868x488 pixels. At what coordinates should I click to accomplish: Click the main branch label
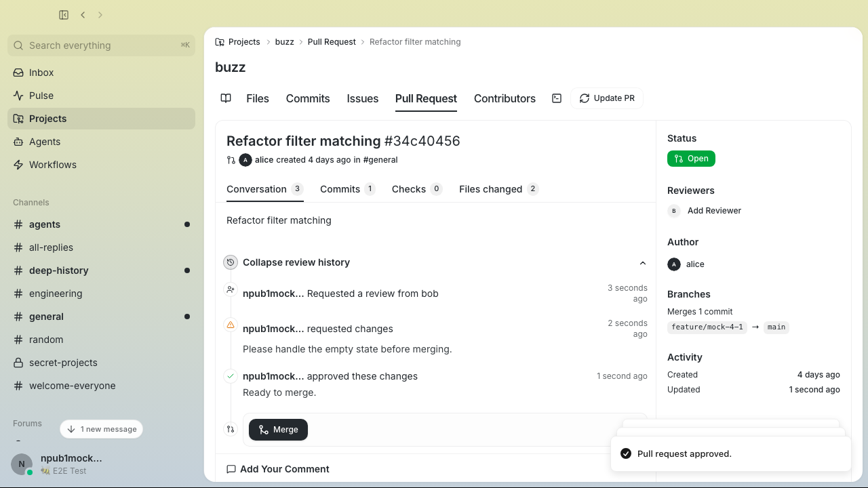point(776,327)
